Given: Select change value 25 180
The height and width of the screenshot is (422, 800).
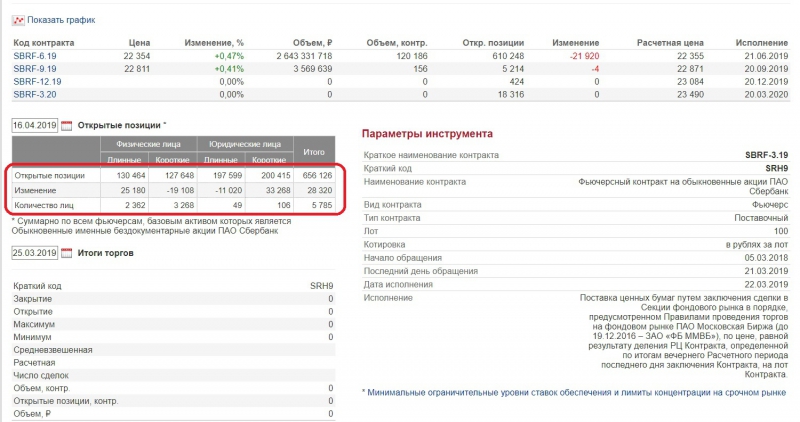Looking at the screenshot, I should click(x=133, y=190).
